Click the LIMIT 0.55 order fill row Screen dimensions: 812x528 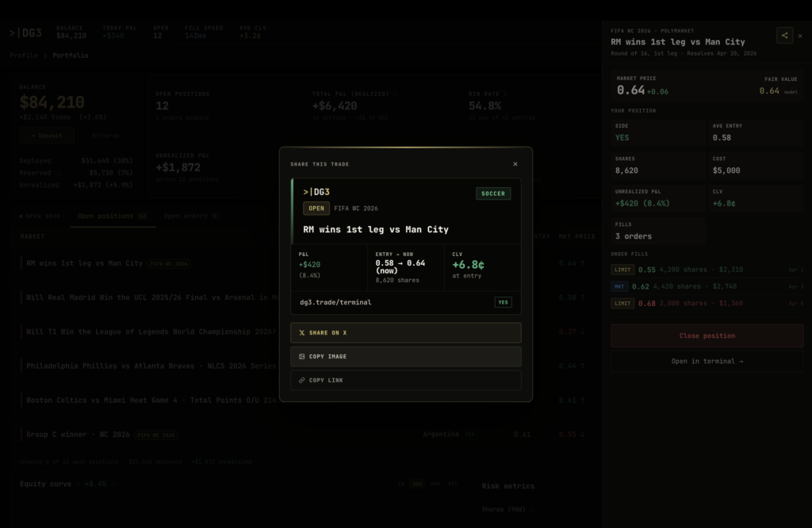coord(707,270)
